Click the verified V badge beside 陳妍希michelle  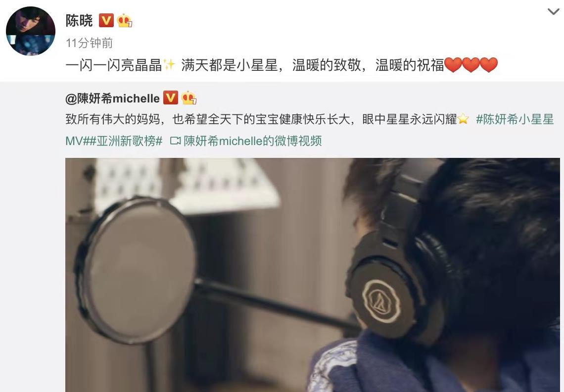(x=171, y=98)
